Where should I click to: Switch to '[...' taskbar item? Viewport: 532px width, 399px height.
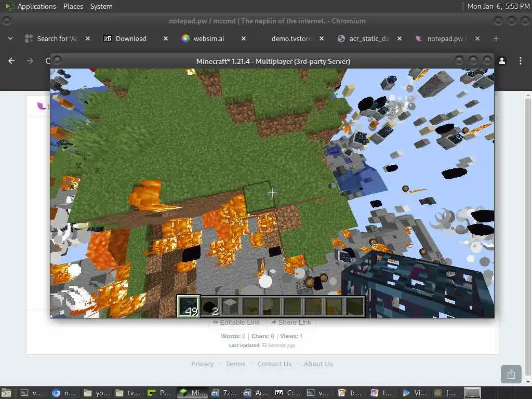point(446,393)
